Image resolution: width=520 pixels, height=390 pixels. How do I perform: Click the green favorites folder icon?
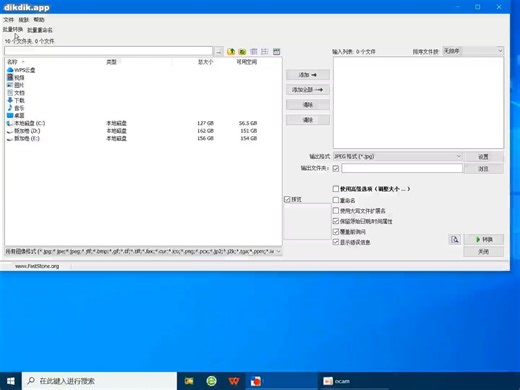click(x=242, y=52)
